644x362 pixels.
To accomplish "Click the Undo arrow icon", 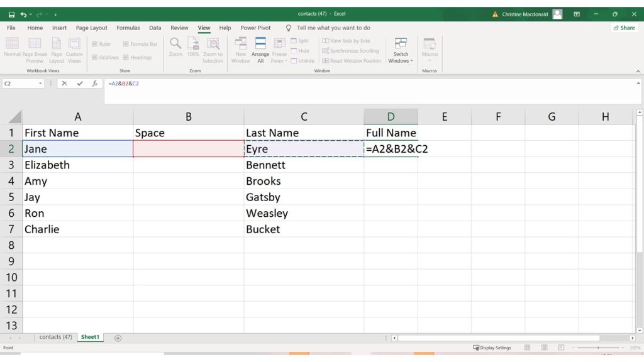I will (24, 14).
